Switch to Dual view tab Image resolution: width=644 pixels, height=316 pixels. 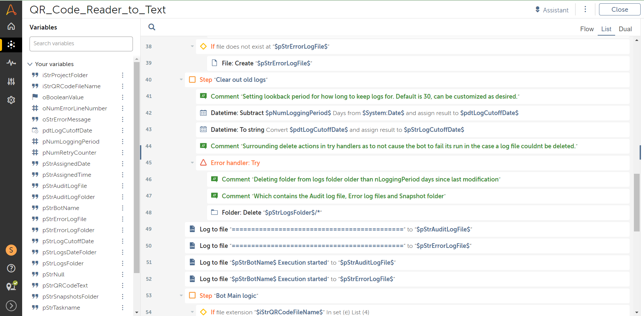pos(625,29)
